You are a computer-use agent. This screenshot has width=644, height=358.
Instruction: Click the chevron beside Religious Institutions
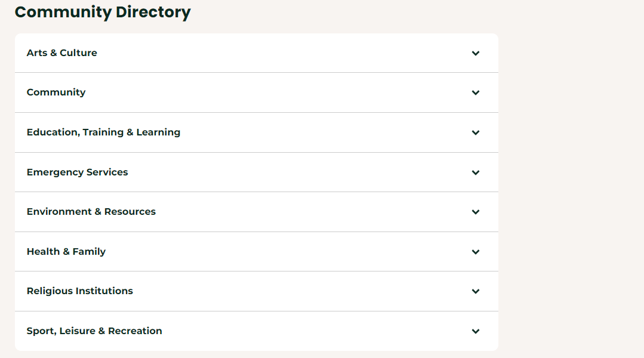click(x=476, y=291)
